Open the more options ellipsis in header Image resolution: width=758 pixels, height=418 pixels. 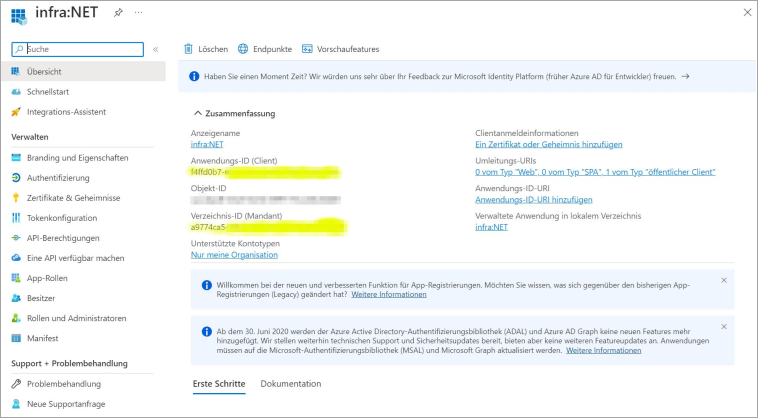(x=138, y=13)
